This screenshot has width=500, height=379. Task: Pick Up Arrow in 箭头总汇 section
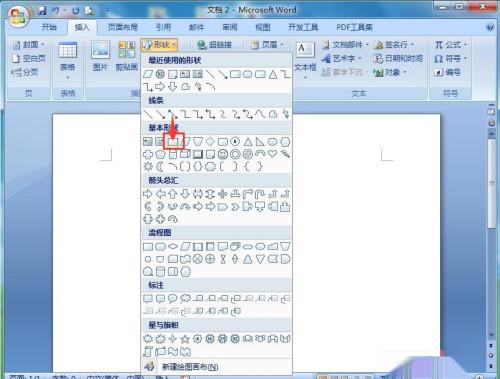[173, 194]
